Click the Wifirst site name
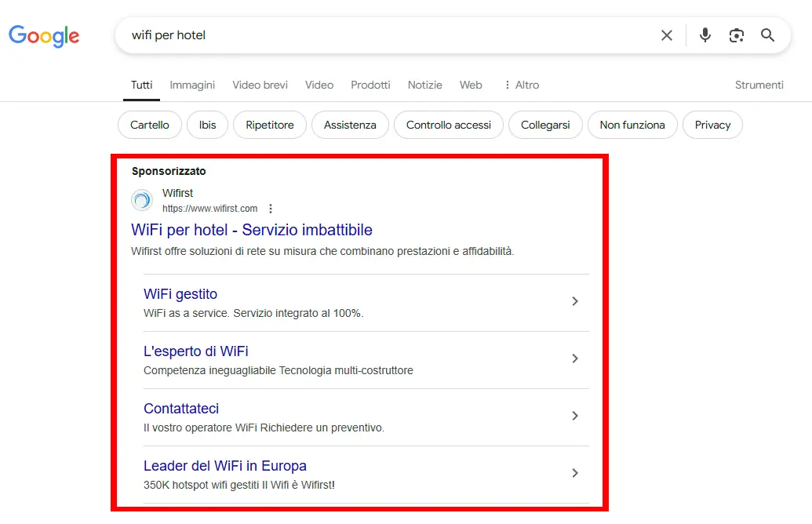The width and height of the screenshot is (812, 524). (177, 193)
